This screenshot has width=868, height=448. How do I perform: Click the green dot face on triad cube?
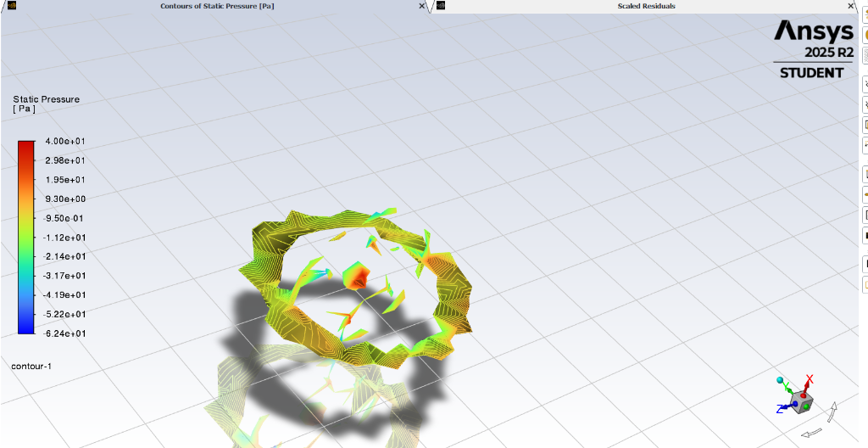tap(805, 405)
